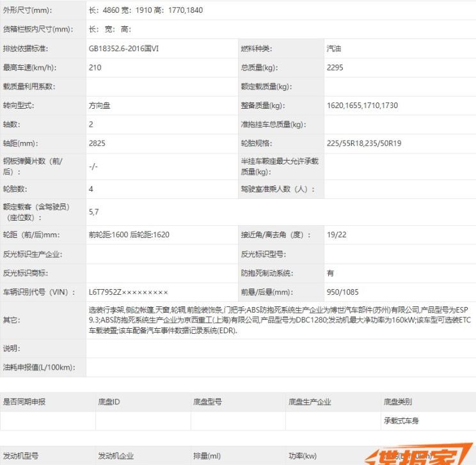Click the 燃料种类 label
The width and height of the screenshot is (476, 465).
tap(256, 49)
